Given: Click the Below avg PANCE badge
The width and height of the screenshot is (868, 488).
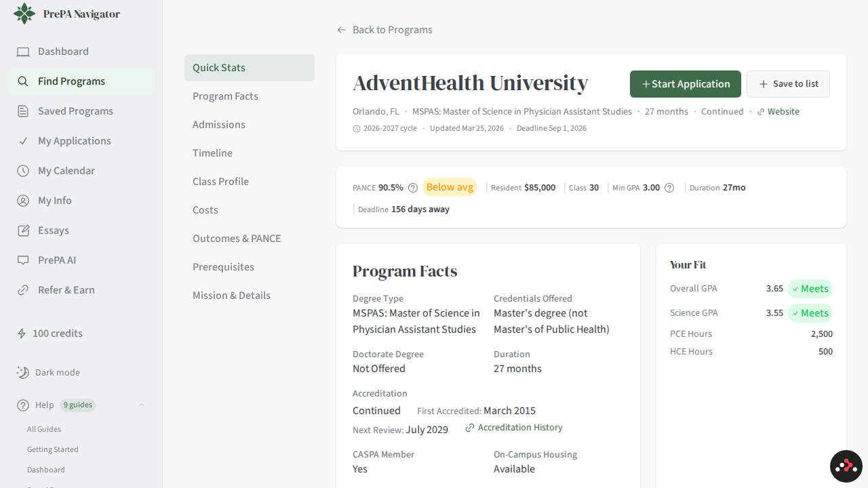Looking at the screenshot, I should (x=450, y=187).
